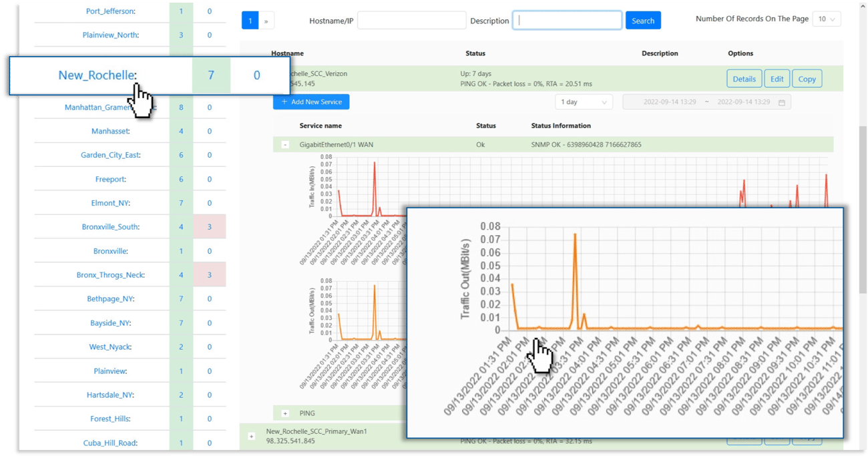Open Details for New_Rochelle_SCC_Verizon host

pyautogui.click(x=744, y=79)
